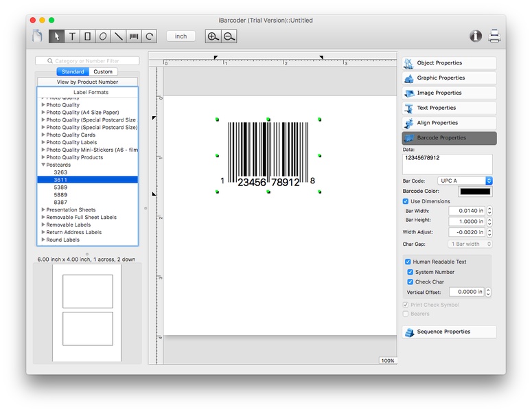Image resolution: width=532 pixels, height=412 pixels.
Task: Select the Line drawing tool
Action: [x=118, y=36]
